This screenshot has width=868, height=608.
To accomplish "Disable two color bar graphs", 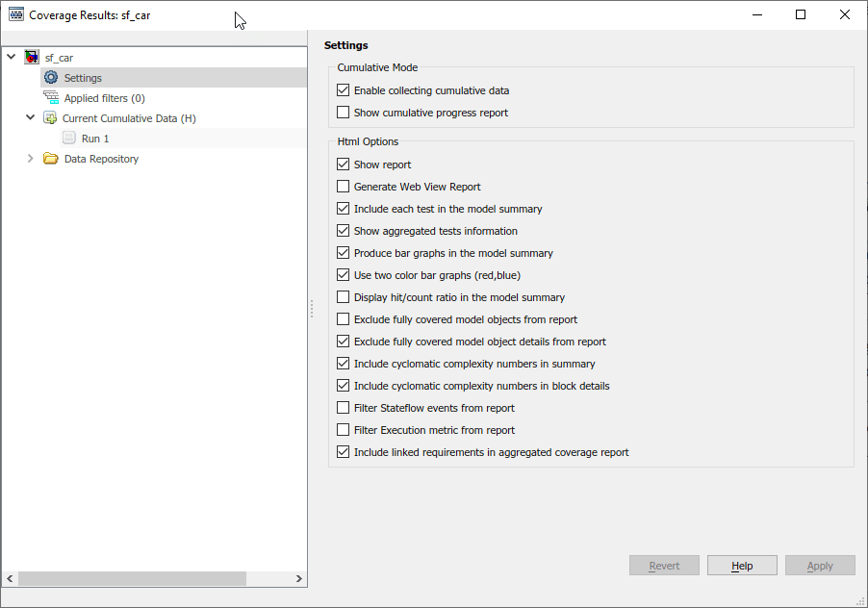I will click(x=343, y=275).
